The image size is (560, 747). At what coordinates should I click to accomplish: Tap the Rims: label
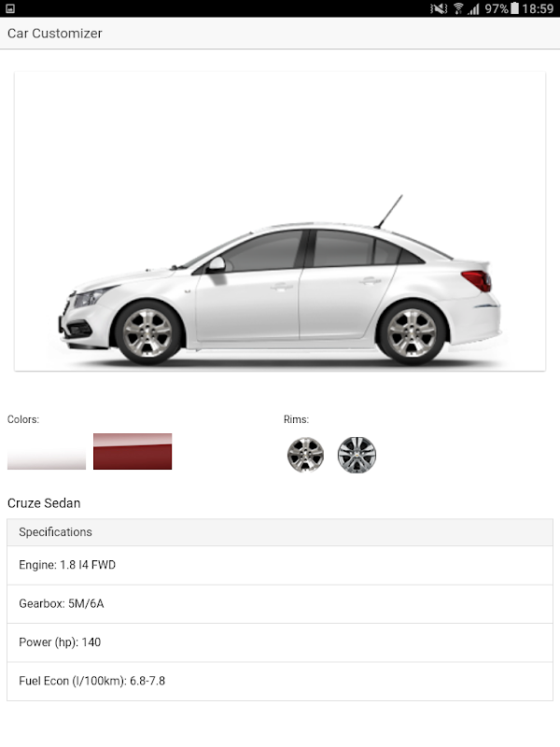point(296,419)
